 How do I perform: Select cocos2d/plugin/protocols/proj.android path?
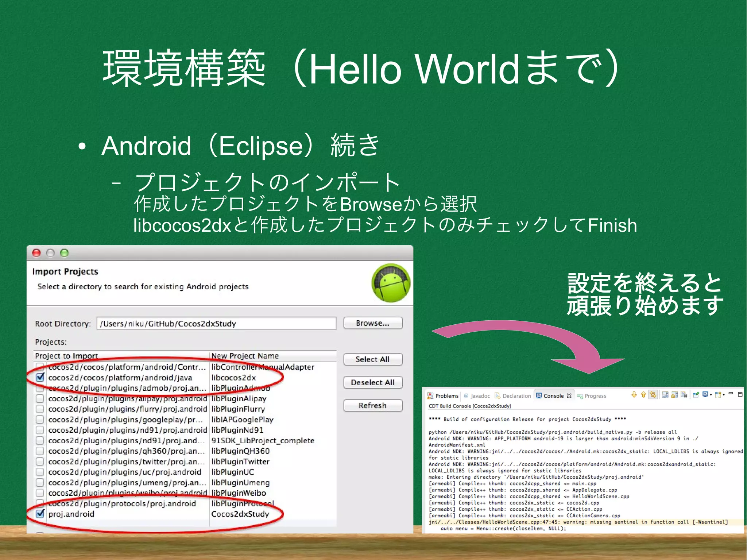pyautogui.click(x=122, y=503)
